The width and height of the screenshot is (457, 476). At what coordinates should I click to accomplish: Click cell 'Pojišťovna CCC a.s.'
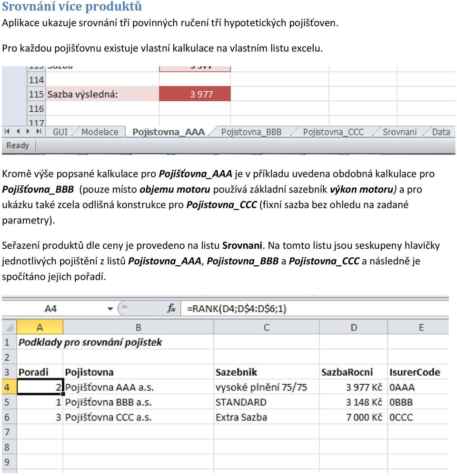[138, 417]
